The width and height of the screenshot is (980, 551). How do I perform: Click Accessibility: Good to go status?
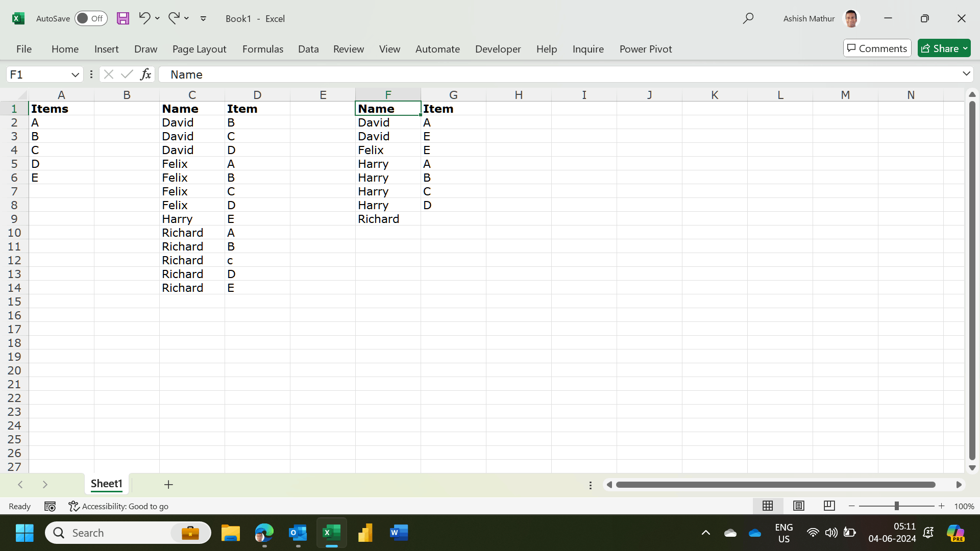coord(119,506)
